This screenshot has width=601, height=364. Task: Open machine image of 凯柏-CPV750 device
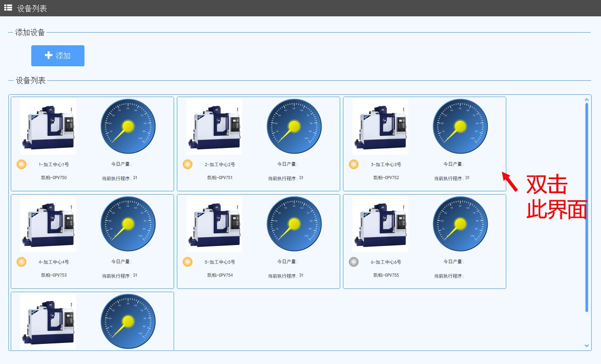click(x=48, y=126)
